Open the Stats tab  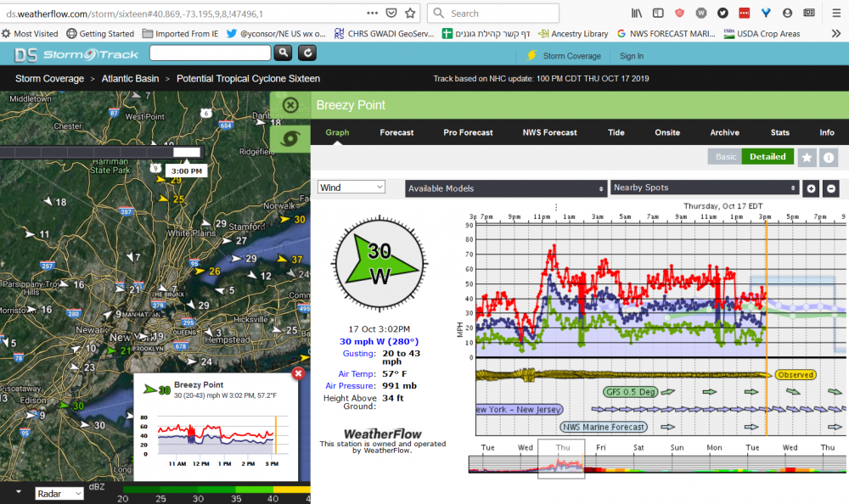pyautogui.click(x=779, y=132)
